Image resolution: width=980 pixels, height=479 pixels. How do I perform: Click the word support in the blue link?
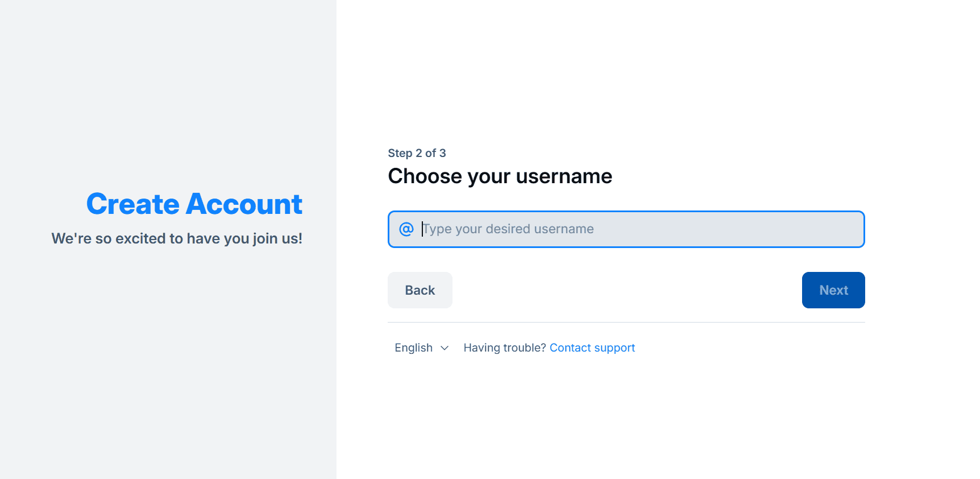tap(614, 348)
